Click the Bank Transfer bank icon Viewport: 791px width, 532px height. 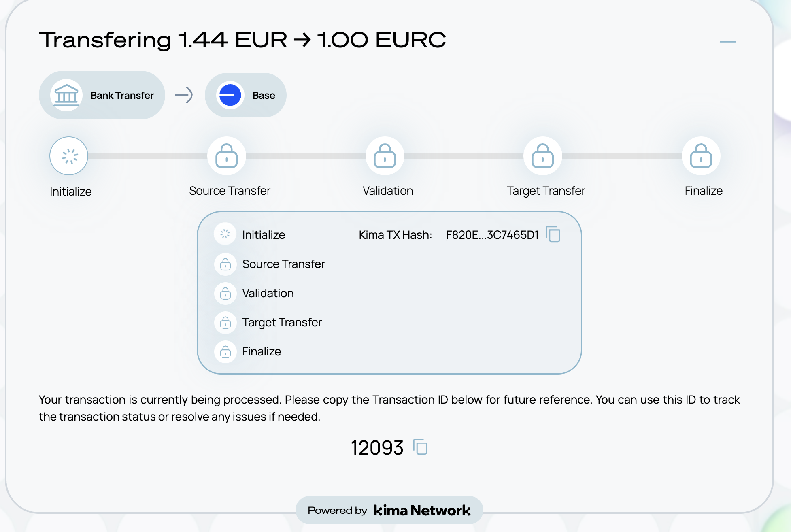tap(66, 96)
